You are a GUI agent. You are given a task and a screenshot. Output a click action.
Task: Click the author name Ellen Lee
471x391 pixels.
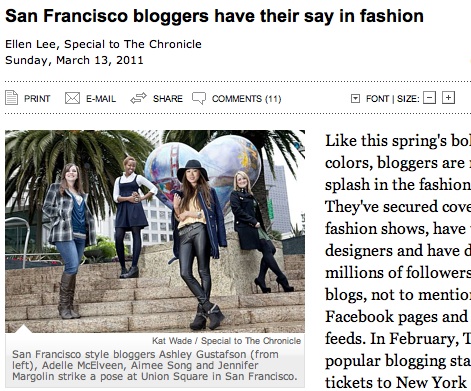(x=30, y=44)
